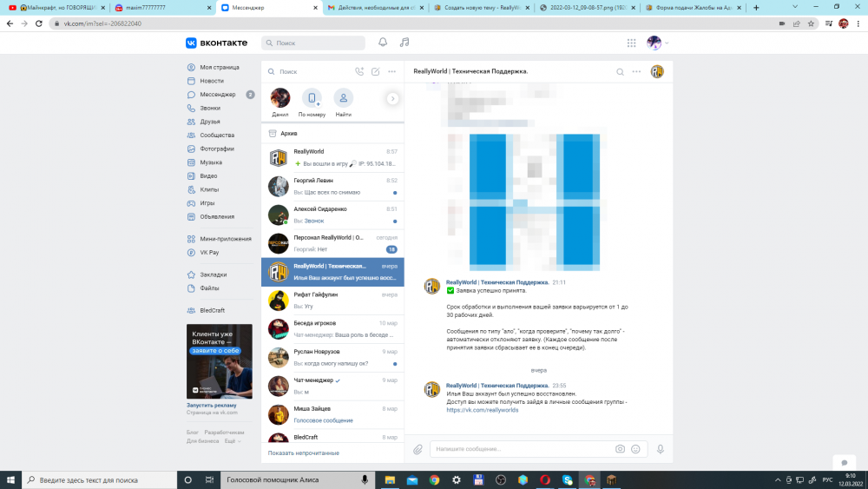Click the vk.com/reallyworlds link
This screenshot has height=489, width=868.
coord(482,410)
